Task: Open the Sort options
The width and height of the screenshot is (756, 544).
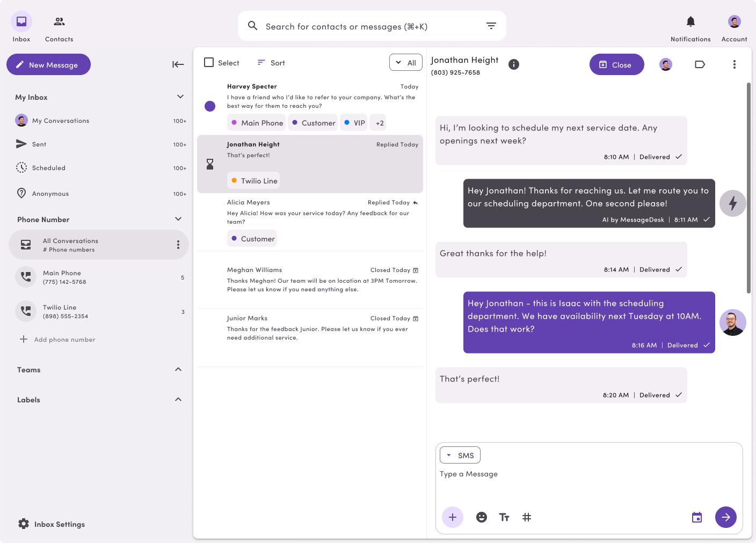Action: (271, 62)
